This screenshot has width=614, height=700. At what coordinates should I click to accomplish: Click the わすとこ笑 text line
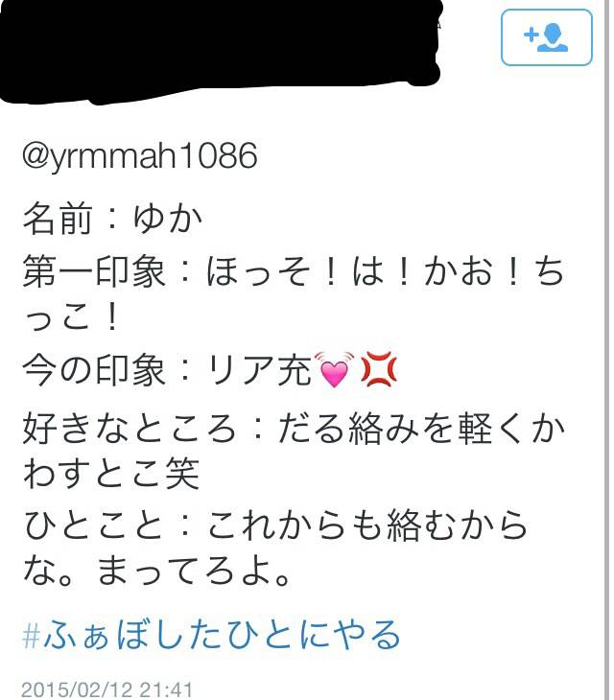tap(110, 474)
